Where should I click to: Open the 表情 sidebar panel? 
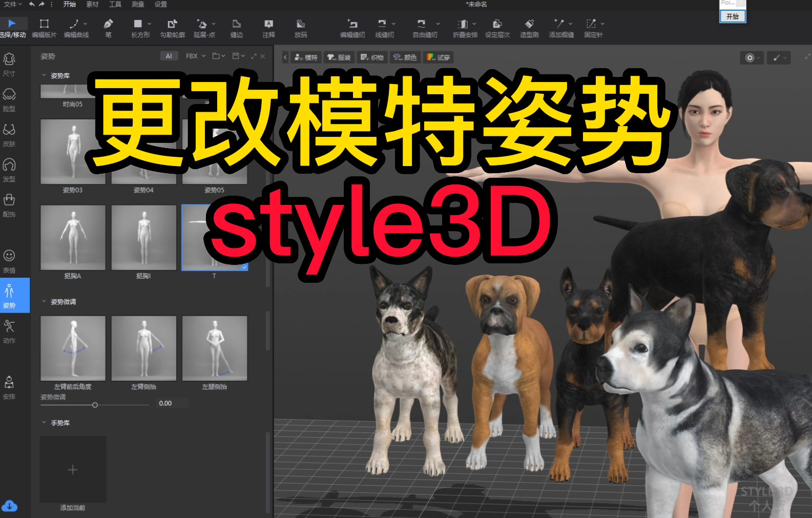[x=9, y=261]
